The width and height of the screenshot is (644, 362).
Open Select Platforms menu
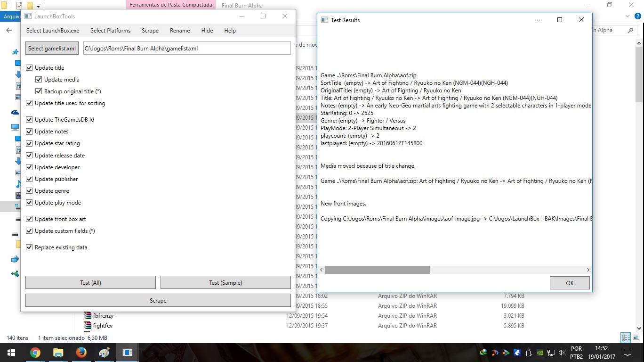click(111, 31)
